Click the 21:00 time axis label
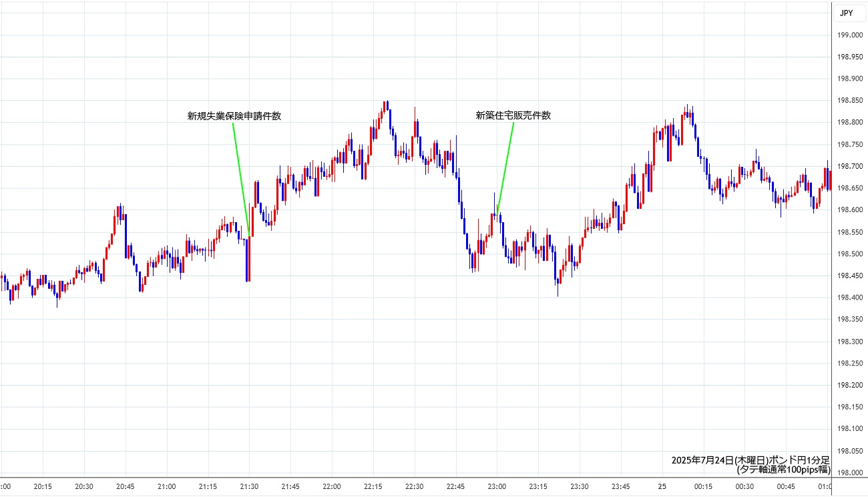This screenshot has width=868, height=497. tap(166, 487)
